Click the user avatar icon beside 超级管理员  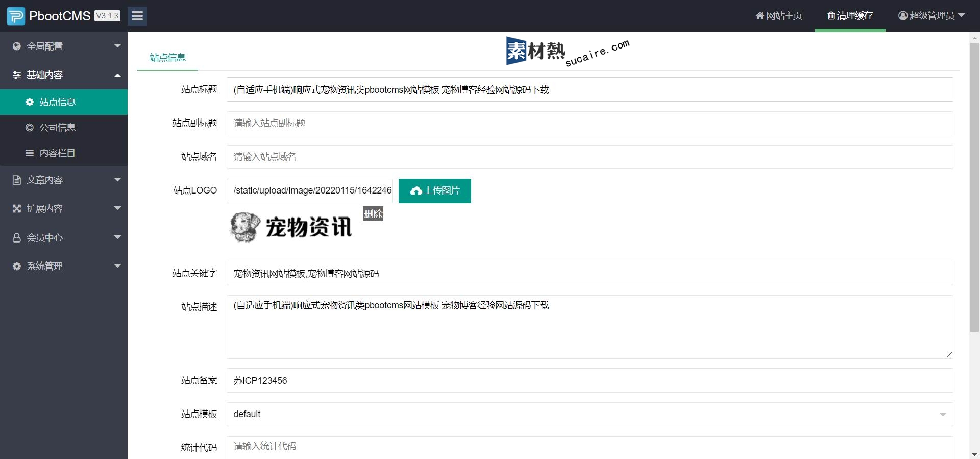point(903,16)
